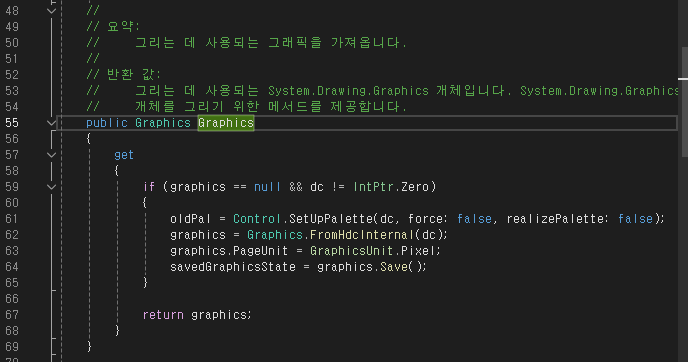Click the get keyword on line 57
Screen dimensions: 688x362
124,155
